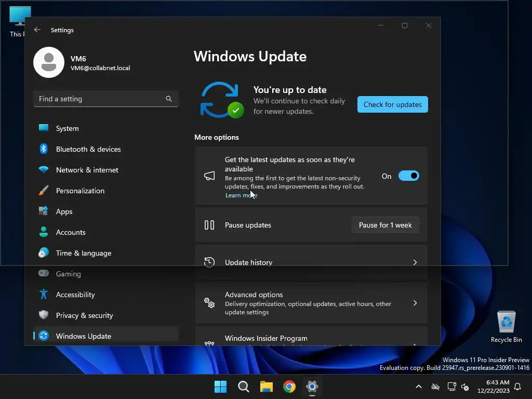This screenshot has height=399, width=532.
Task: Click the pause icon beside Pause updates
Action: pos(209,225)
